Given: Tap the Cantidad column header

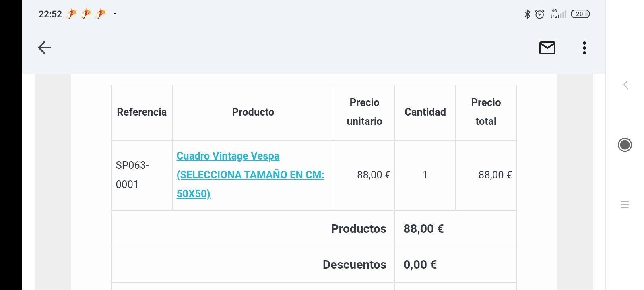Looking at the screenshot, I should coord(425,112).
